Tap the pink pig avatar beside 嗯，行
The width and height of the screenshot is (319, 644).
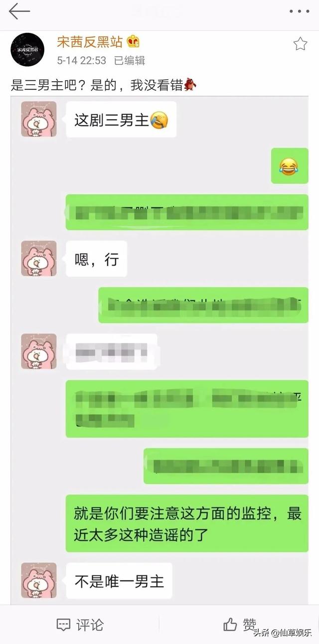tap(39, 258)
